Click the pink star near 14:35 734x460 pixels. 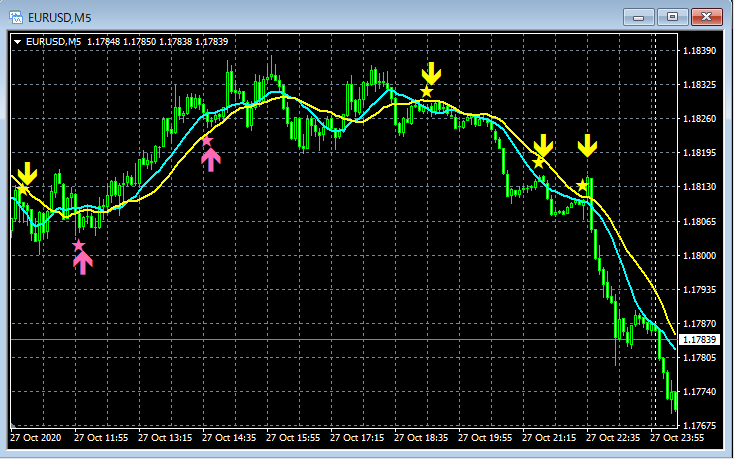206,141
